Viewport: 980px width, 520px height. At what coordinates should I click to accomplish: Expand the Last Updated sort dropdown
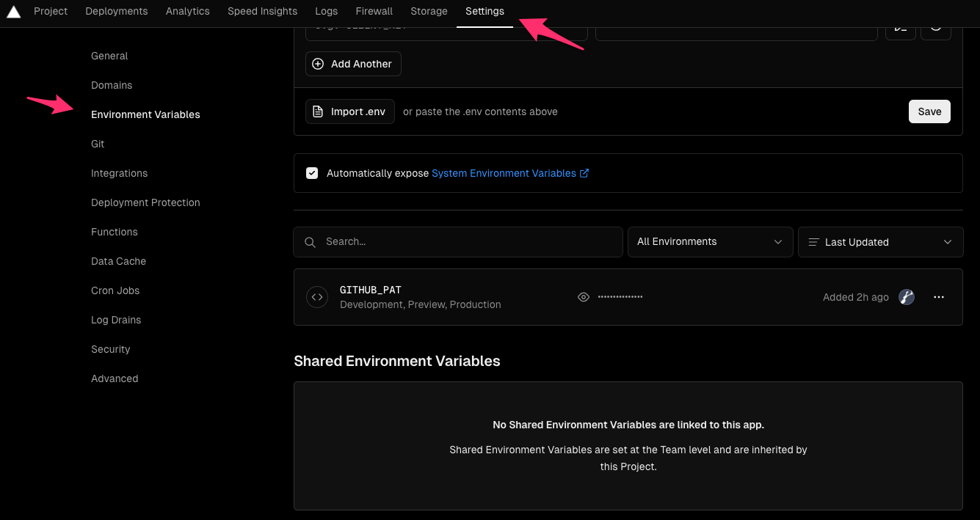pyautogui.click(x=947, y=242)
